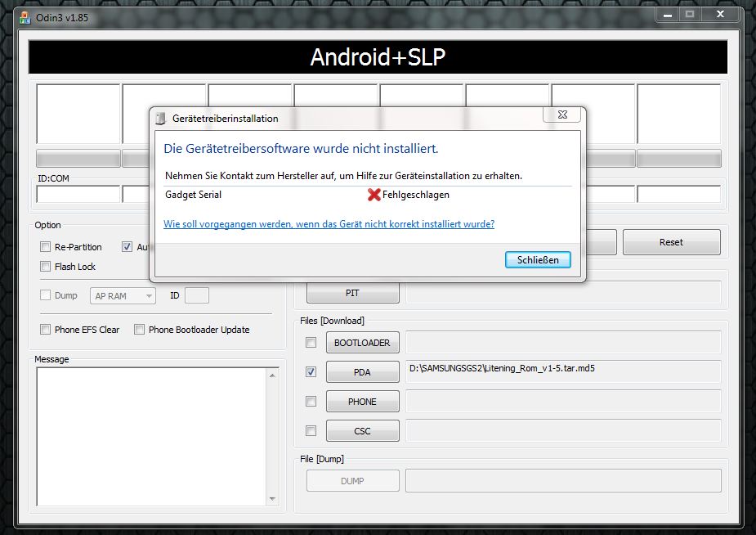The width and height of the screenshot is (756, 535).
Task: Tick the PHONE file checkbox
Action: [x=311, y=402]
